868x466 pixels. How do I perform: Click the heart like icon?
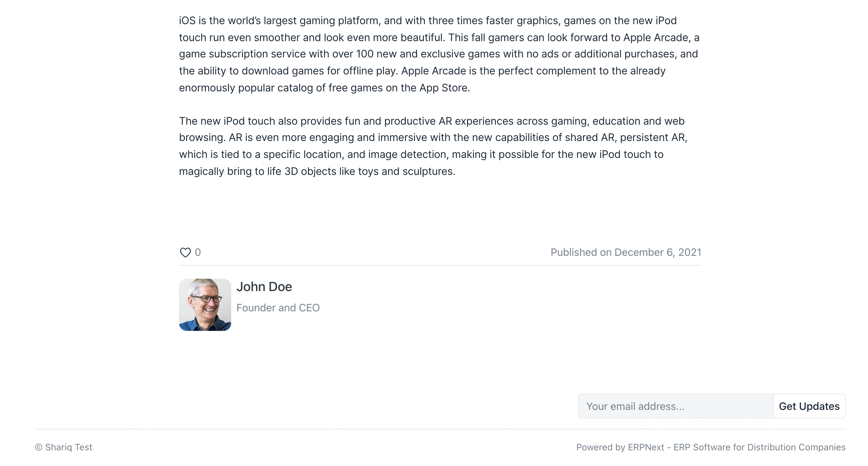point(185,252)
